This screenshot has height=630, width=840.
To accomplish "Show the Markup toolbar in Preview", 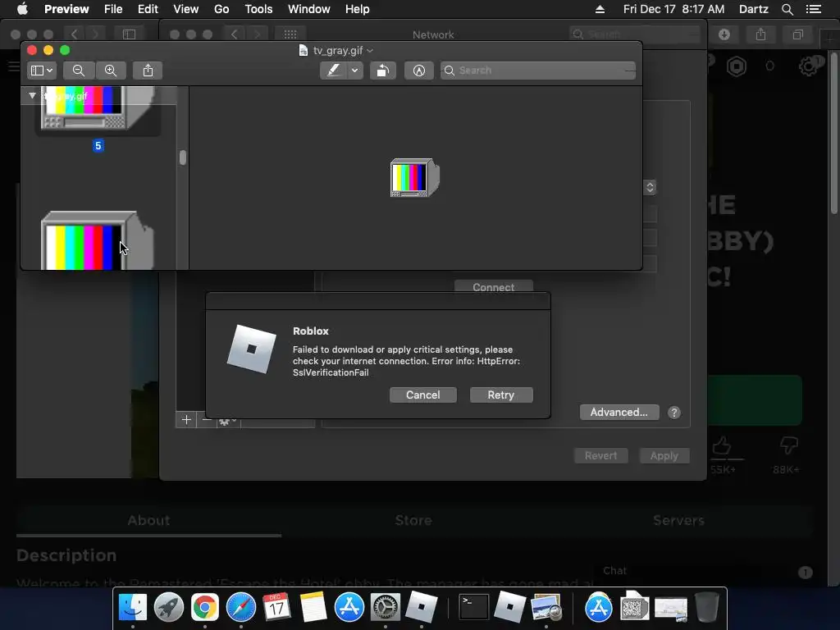I will (x=419, y=71).
